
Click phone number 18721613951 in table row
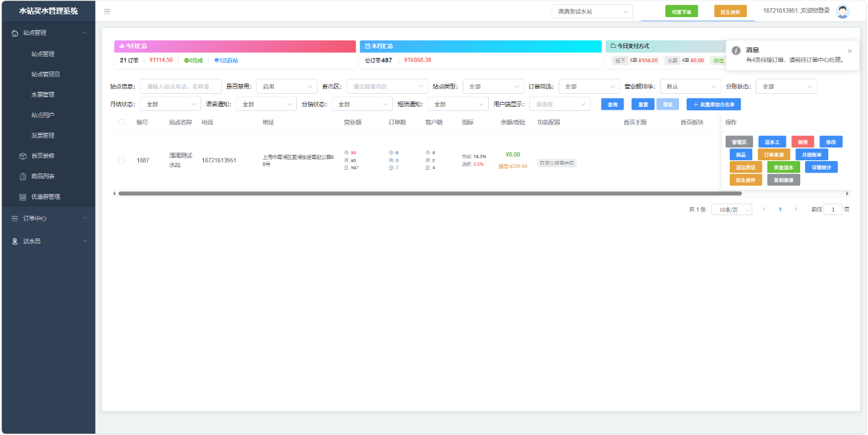[x=219, y=160]
